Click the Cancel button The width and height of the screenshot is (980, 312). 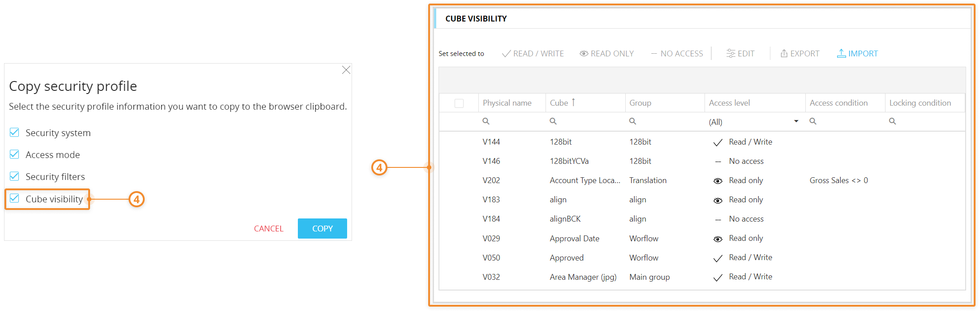pyautogui.click(x=268, y=229)
